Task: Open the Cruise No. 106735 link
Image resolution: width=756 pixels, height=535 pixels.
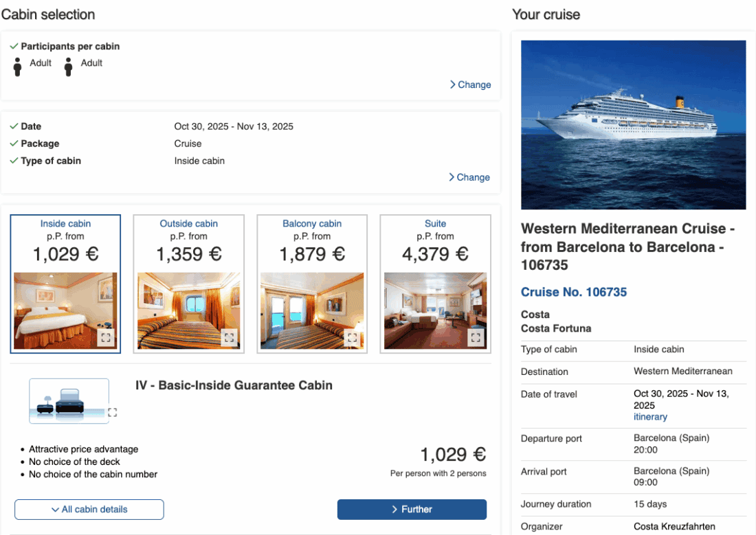Action: point(574,292)
